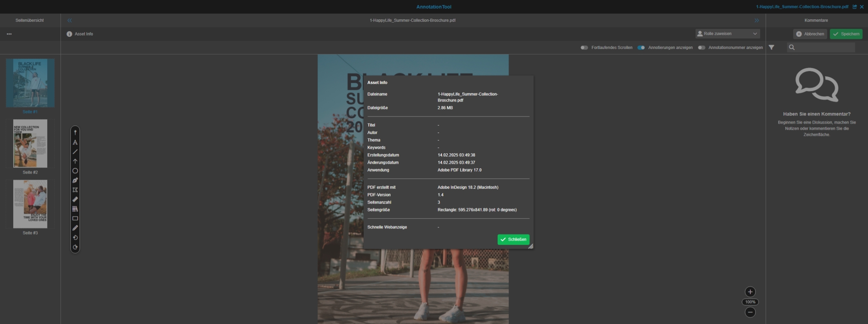Select the rectangle shape tool
The image size is (868, 324).
(x=75, y=218)
